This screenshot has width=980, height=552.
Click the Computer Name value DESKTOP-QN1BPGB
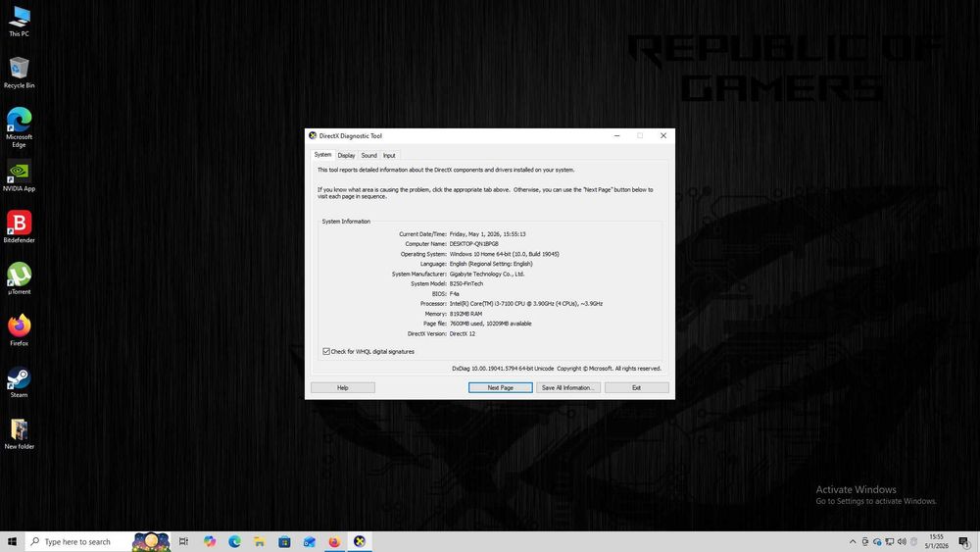point(473,244)
